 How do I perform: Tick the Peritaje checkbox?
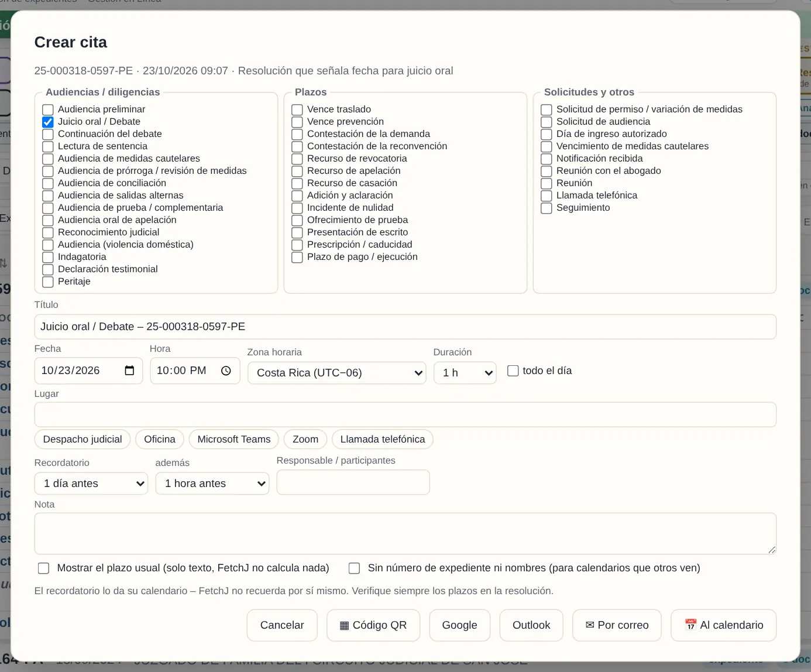[48, 282]
